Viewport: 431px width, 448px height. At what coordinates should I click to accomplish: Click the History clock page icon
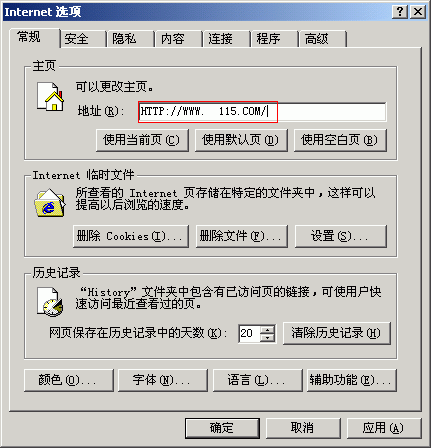pyautogui.click(x=50, y=301)
